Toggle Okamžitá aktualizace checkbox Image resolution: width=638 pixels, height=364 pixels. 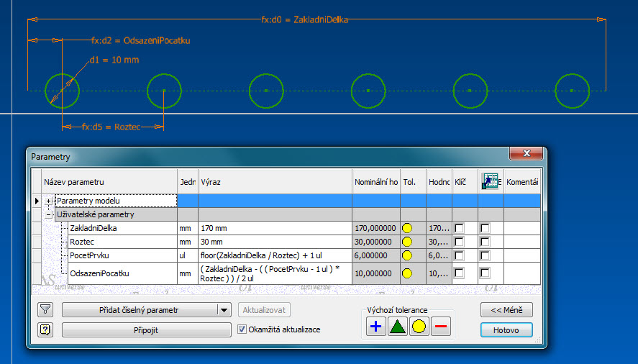[242, 329]
